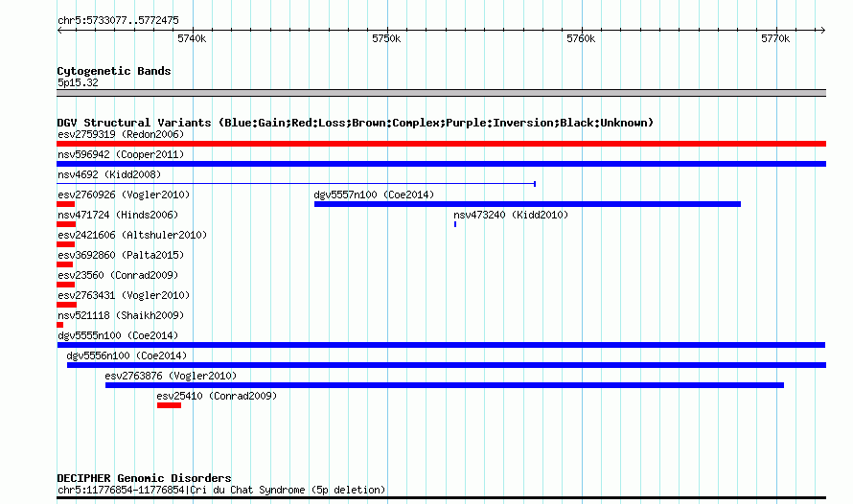The image size is (853, 504).
Task: Select the esv23560 (Conrad2009) red bar
Action: (x=66, y=285)
